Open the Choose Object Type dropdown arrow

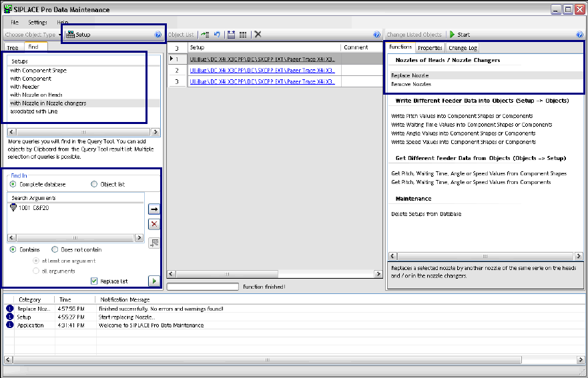(x=60, y=35)
